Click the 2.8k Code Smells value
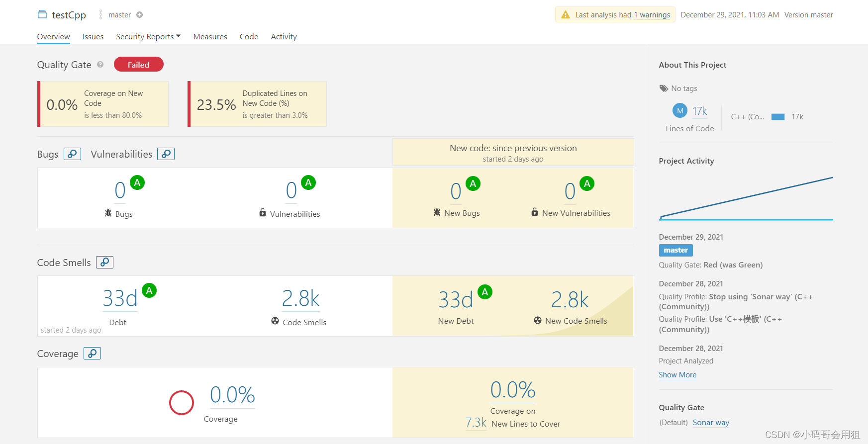The height and width of the screenshot is (444, 868). click(301, 298)
